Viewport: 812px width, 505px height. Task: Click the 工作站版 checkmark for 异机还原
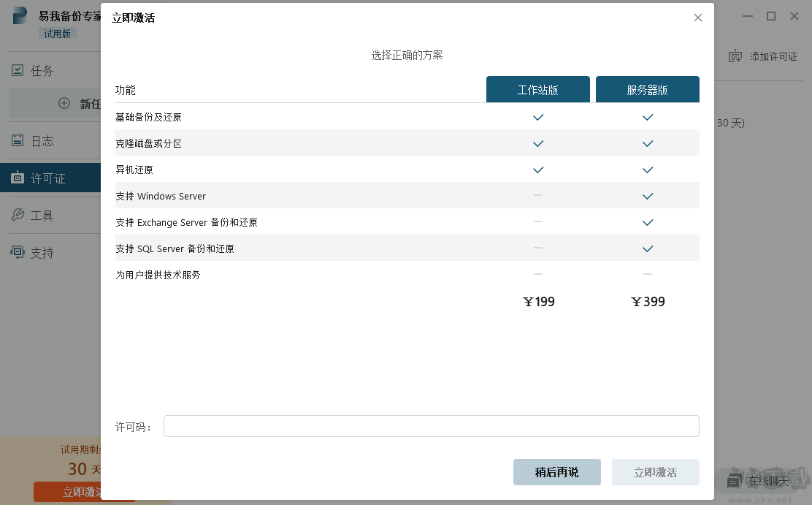click(x=538, y=170)
